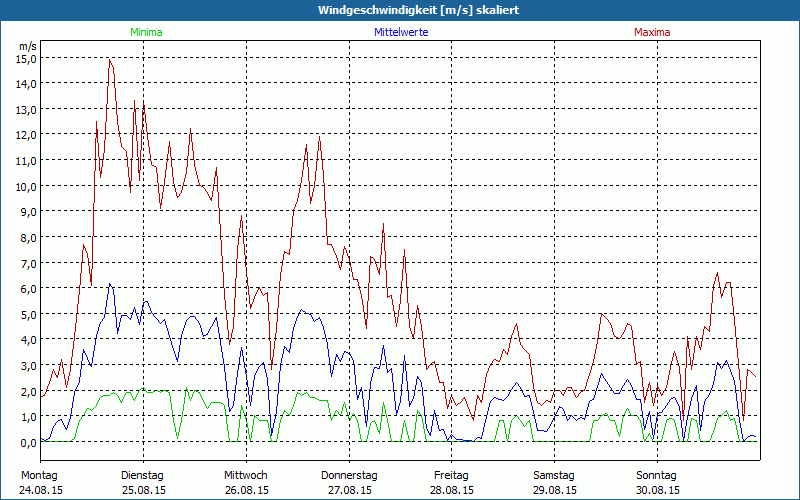Click the '28.08.15' date label

point(452,490)
